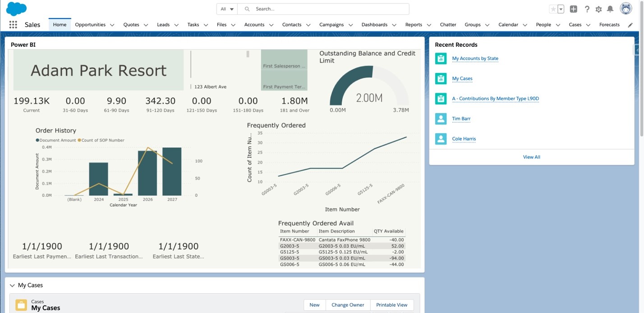Open the search scope All dropdown
Image resolution: width=644 pixels, height=313 pixels.
click(x=227, y=9)
